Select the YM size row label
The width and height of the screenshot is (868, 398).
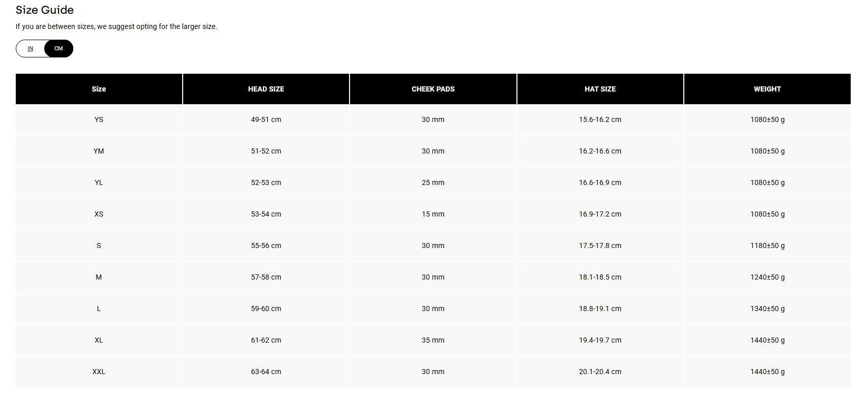(x=99, y=151)
